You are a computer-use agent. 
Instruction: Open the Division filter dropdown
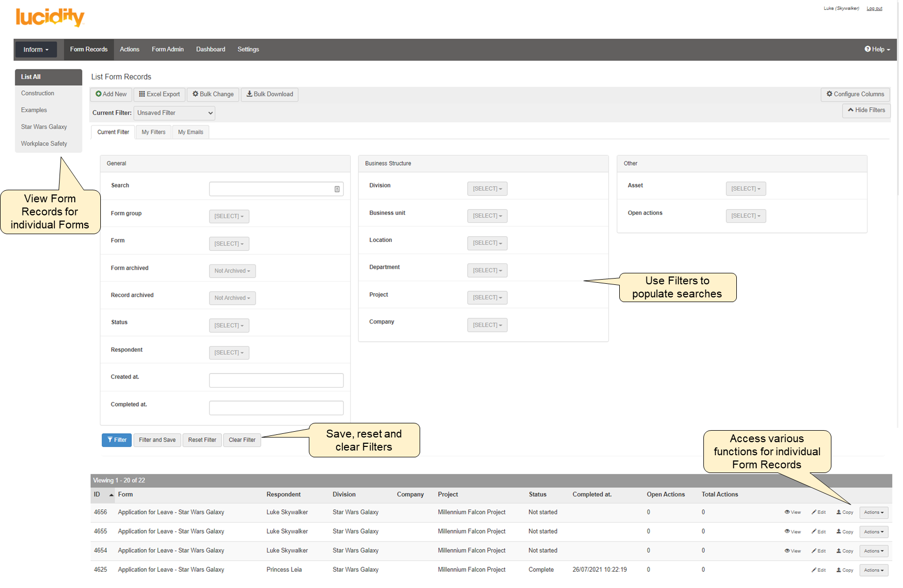pyautogui.click(x=487, y=189)
